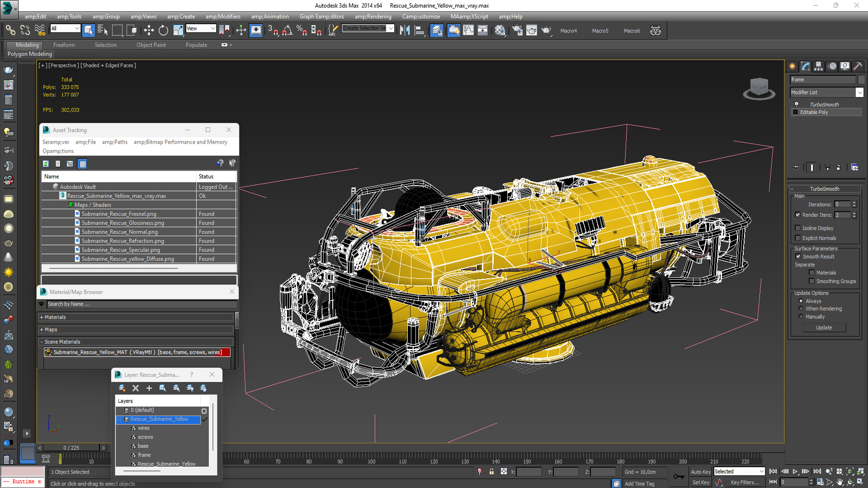Screen dimensions: 868x488
Task: Click the Play Animation button
Action: point(795,471)
